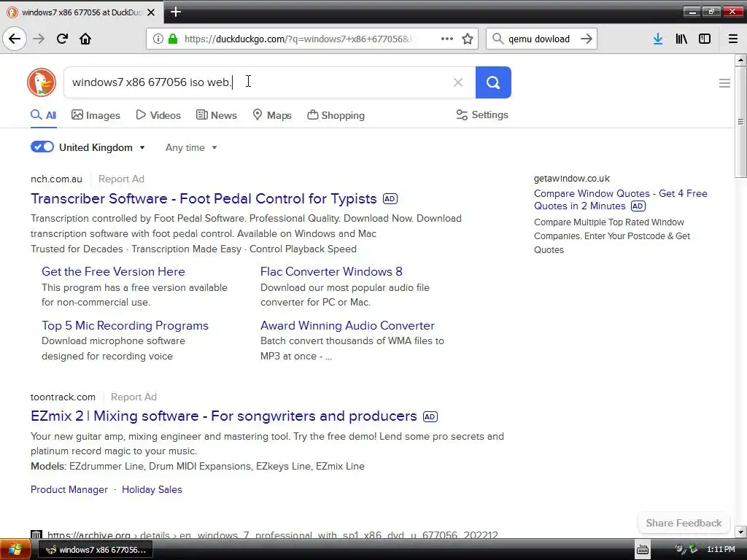Click the Share Feedback button
The height and width of the screenshot is (560, 747).
coord(684,523)
